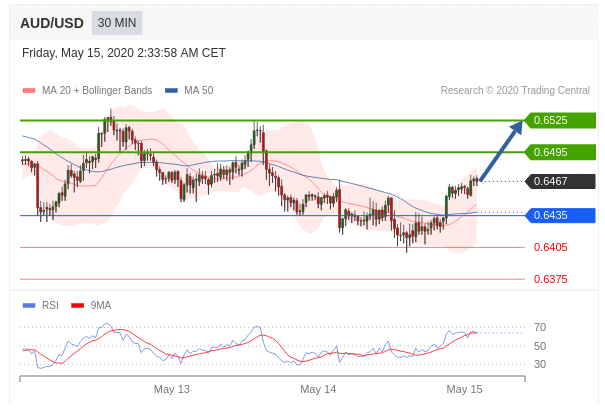Click the 9MA legend label

pyautogui.click(x=101, y=305)
